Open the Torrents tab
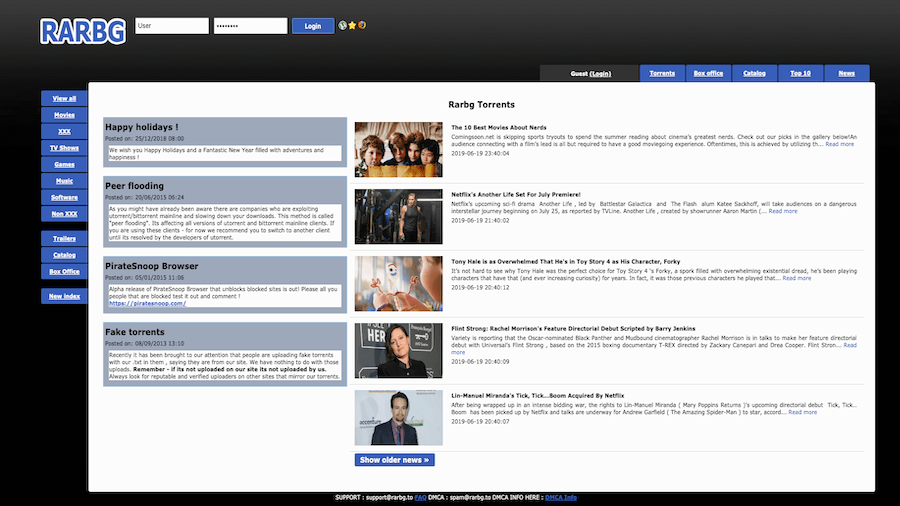The image size is (900, 506). coord(662,73)
